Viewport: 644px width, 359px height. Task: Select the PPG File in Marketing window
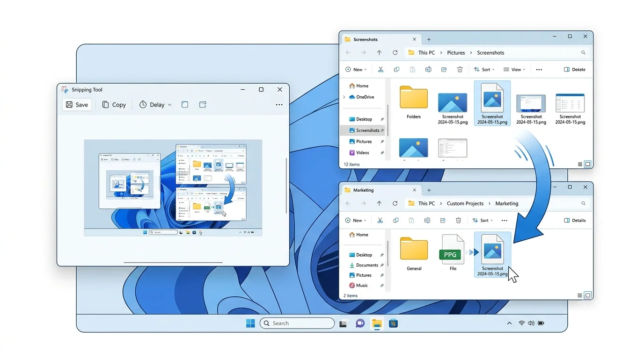[453, 253]
